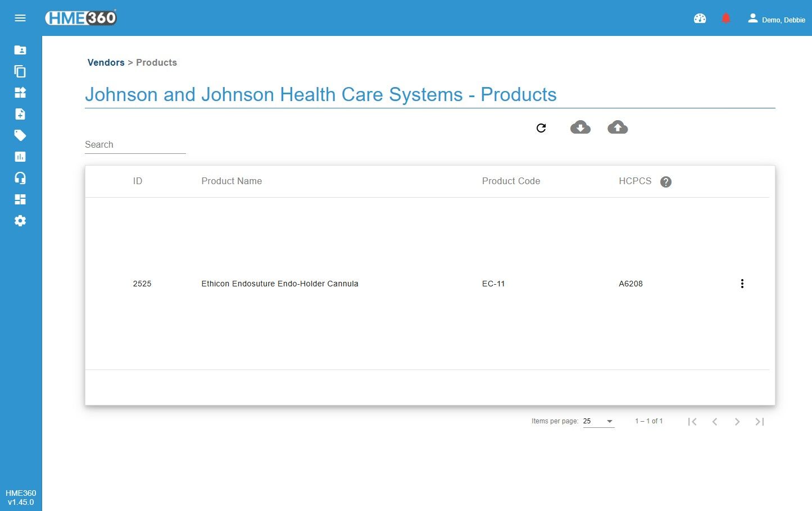Click the HCPCS help question mark
Image resolution: width=812 pixels, height=511 pixels.
[666, 182]
